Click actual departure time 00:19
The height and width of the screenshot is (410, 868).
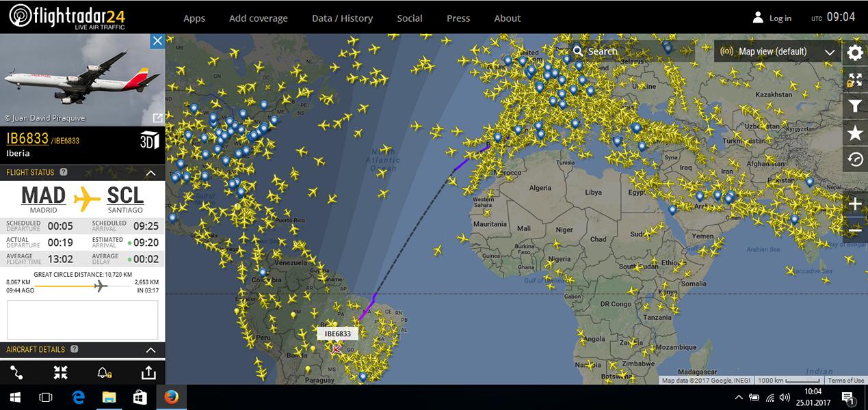pyautogui.click(x=60, y=243)
